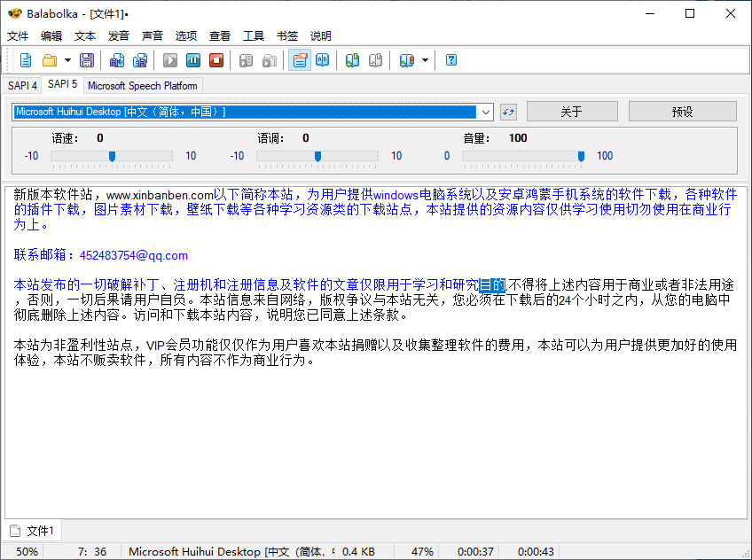Click the 0.4 KB file size status

click(x=358, y=552)
